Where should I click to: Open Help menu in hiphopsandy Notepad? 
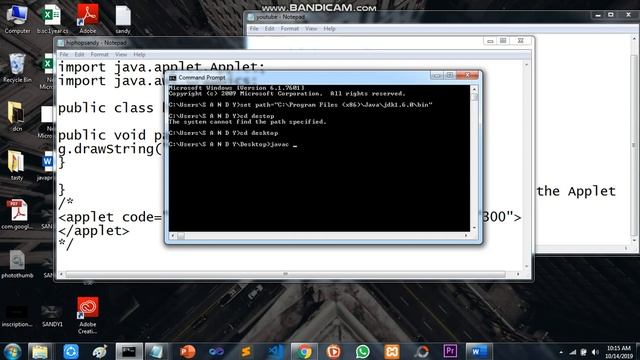coord(139,54)
